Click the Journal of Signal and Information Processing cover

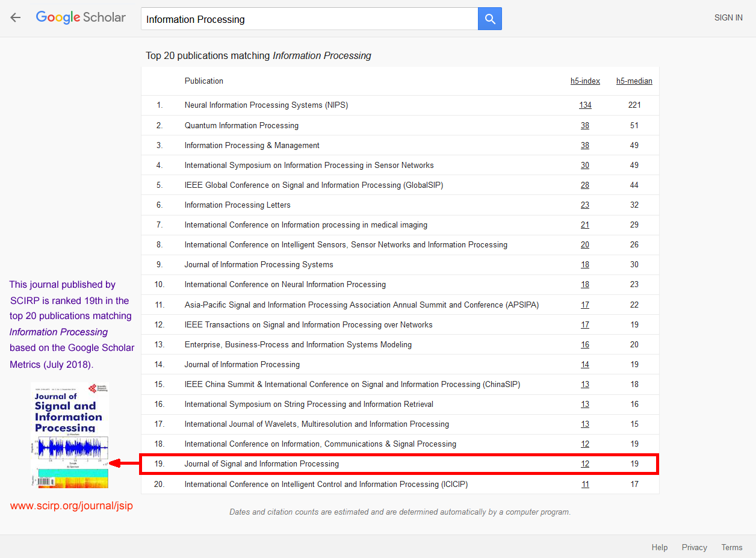(x=70, y=435)
